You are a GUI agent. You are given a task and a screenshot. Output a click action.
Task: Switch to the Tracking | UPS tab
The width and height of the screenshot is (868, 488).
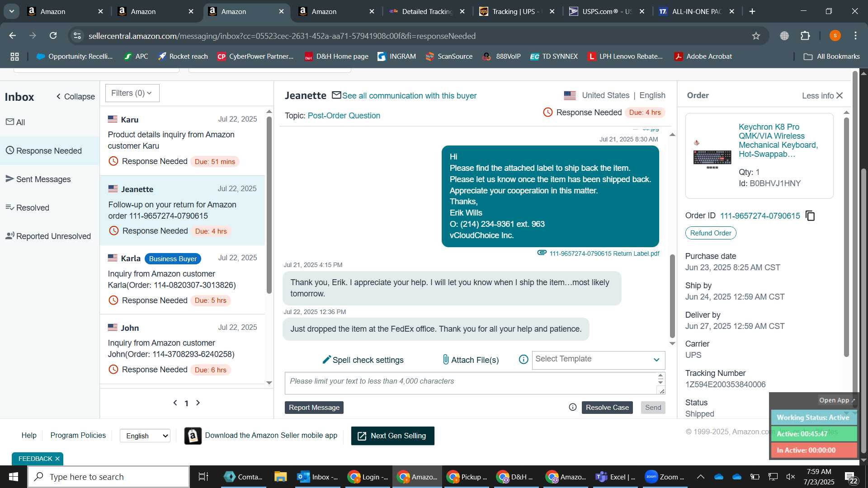pos(517,11)
